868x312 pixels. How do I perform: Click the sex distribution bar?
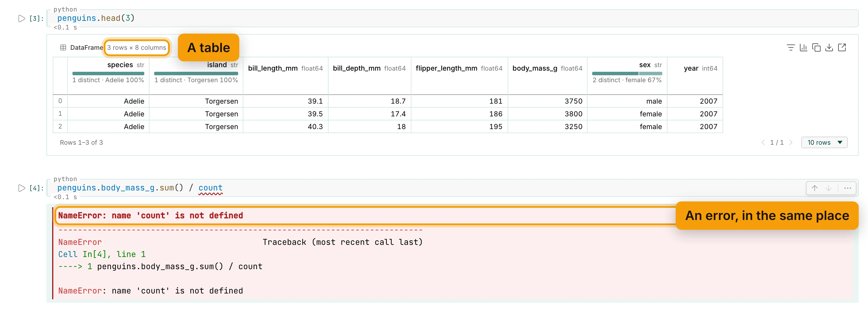627,73
